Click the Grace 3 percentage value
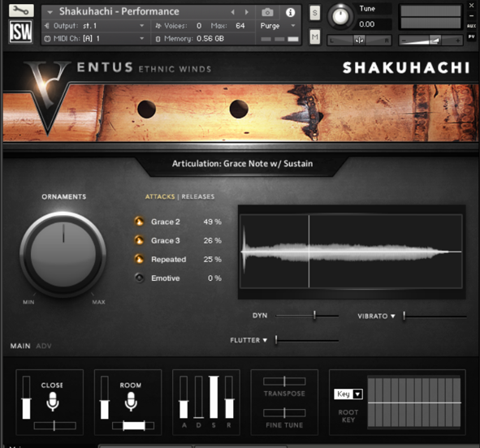This screenshot has width=480, height=448. 213,241
